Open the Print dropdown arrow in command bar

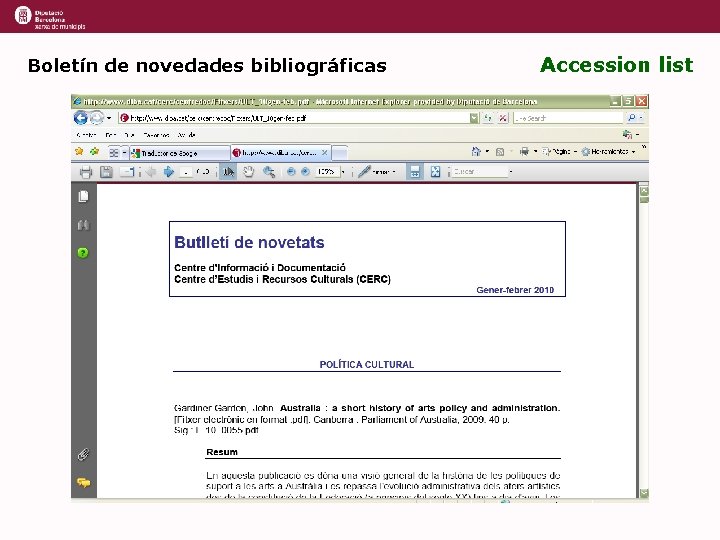point(535,152)
